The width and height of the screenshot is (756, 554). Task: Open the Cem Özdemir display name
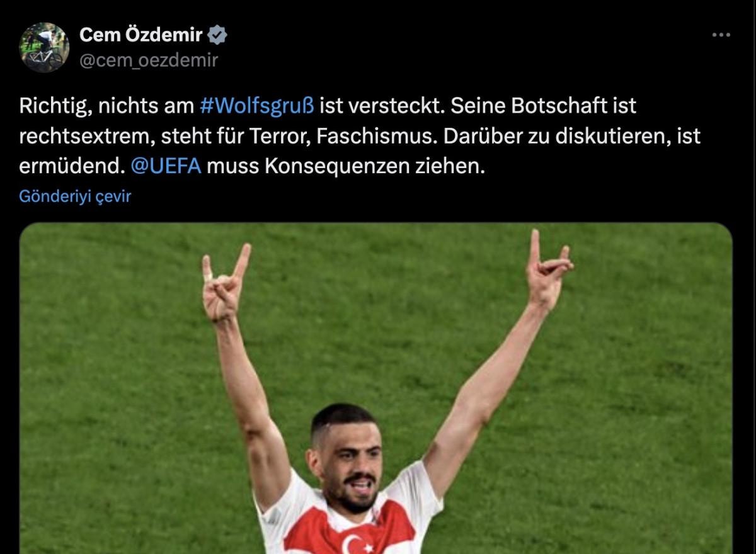[141, 35]
